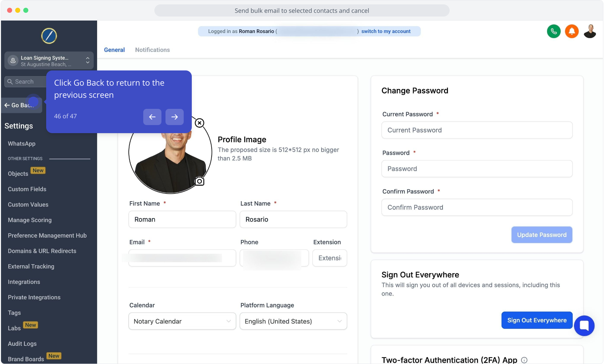This screenshot has width=604, height=364.
Task: Open Audit Logs settings
Action: tap(22, 344)
